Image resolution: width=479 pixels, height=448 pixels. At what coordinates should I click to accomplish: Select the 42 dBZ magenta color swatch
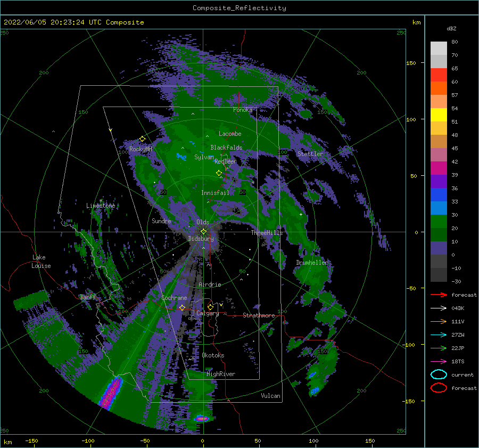(439, 168)
